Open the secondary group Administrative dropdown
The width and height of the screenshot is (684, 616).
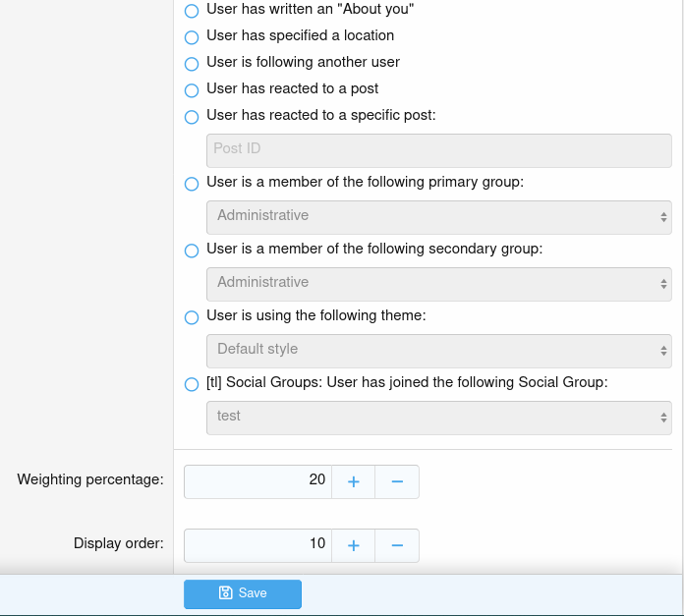pyautogui.click(x=438, y=283)
